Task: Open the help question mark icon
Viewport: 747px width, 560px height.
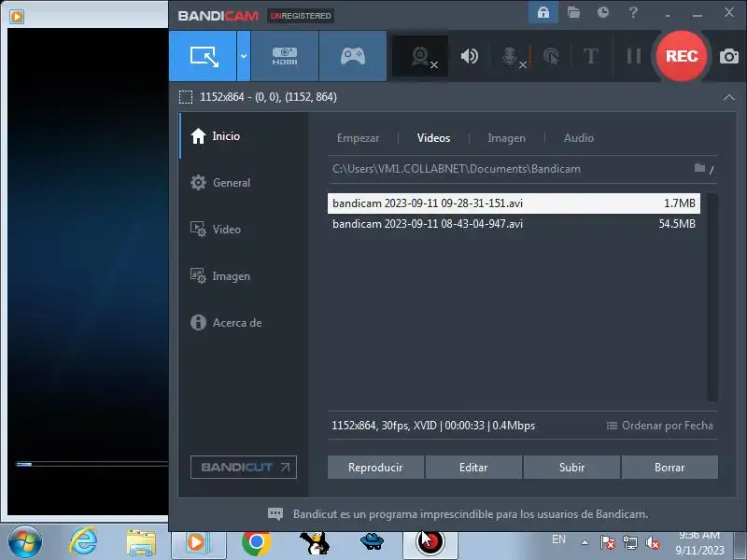Action: 633,12
